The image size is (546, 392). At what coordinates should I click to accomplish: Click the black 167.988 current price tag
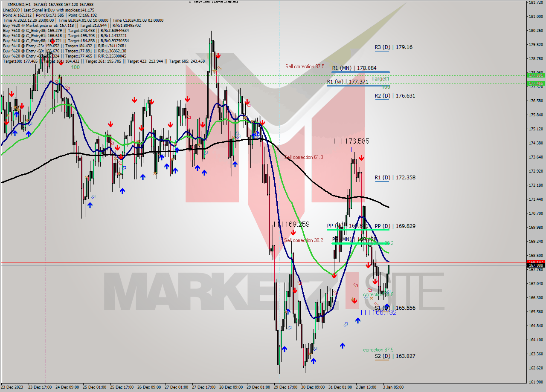(x=535, y=265)
